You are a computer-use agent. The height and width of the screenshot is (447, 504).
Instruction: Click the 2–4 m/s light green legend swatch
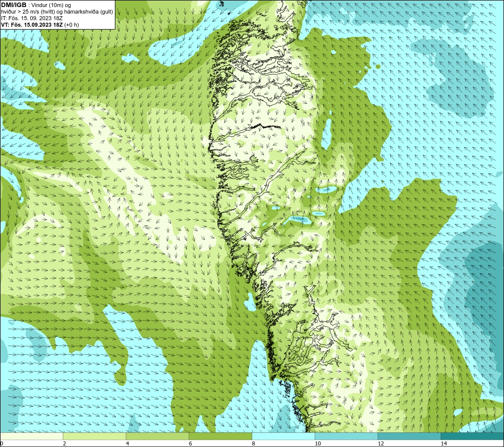95,436
